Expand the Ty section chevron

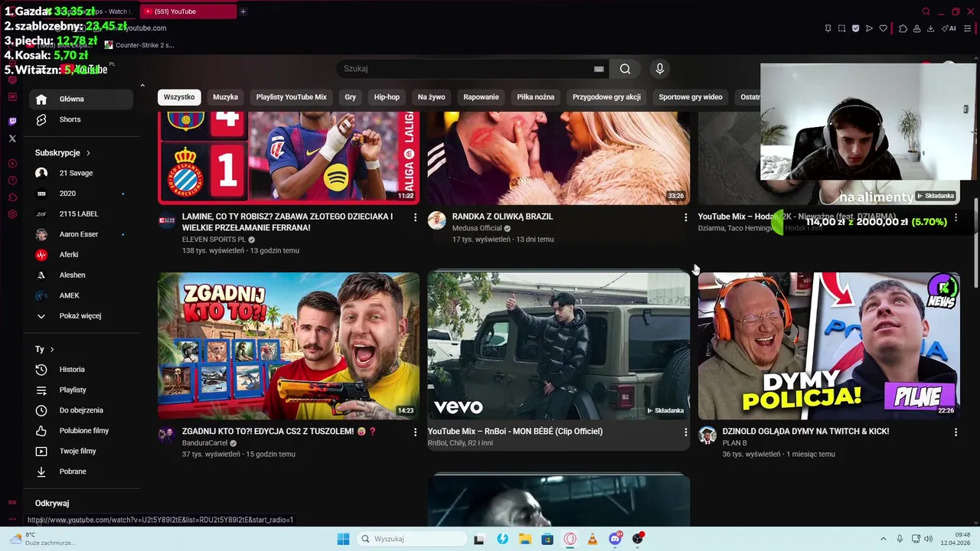[x=52, y=349]
